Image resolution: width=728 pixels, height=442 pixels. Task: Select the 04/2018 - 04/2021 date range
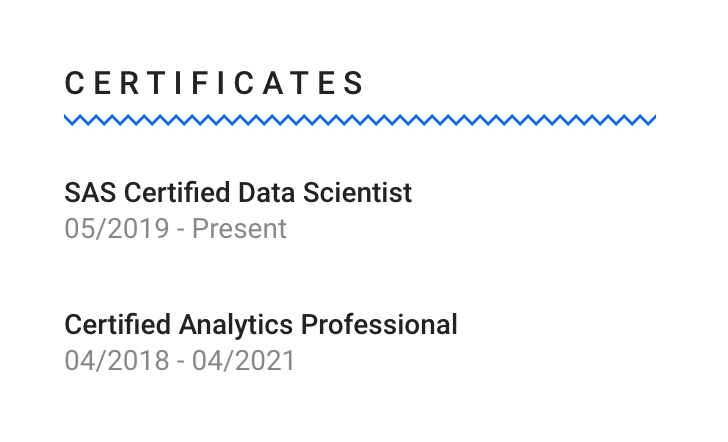pyautogui.click(x=180, y=361)
